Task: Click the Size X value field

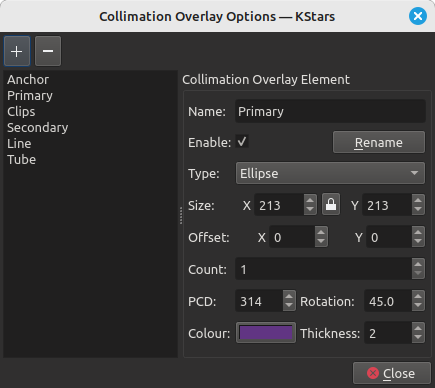Action: click(x=279, y=205)
